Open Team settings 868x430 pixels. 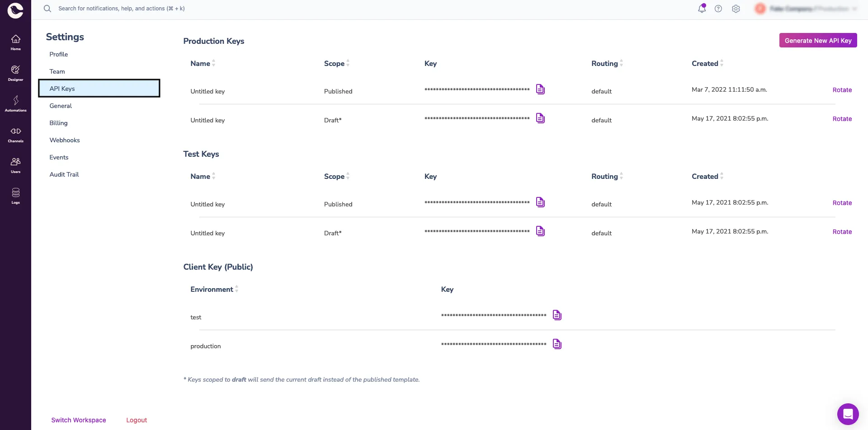point(57,71)
